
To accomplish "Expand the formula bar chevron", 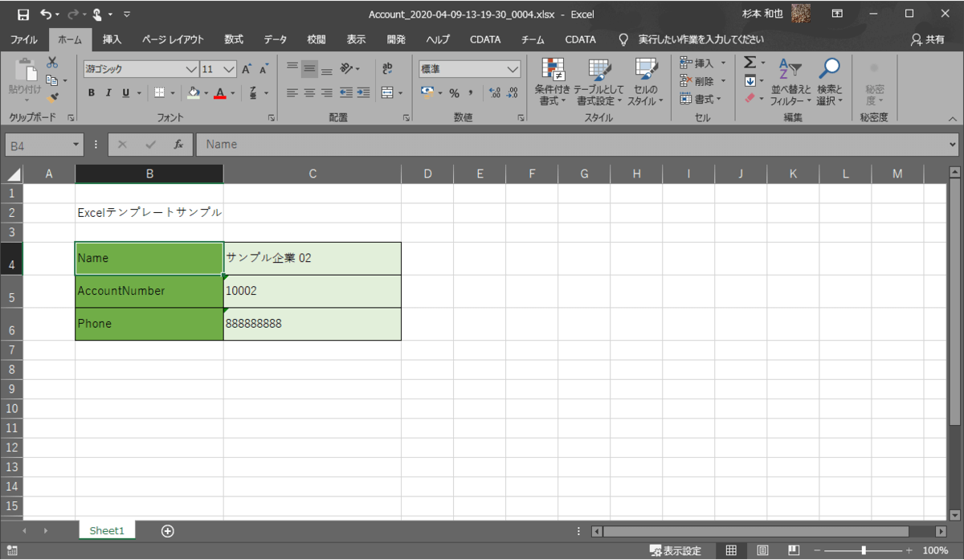I will 953,145.
